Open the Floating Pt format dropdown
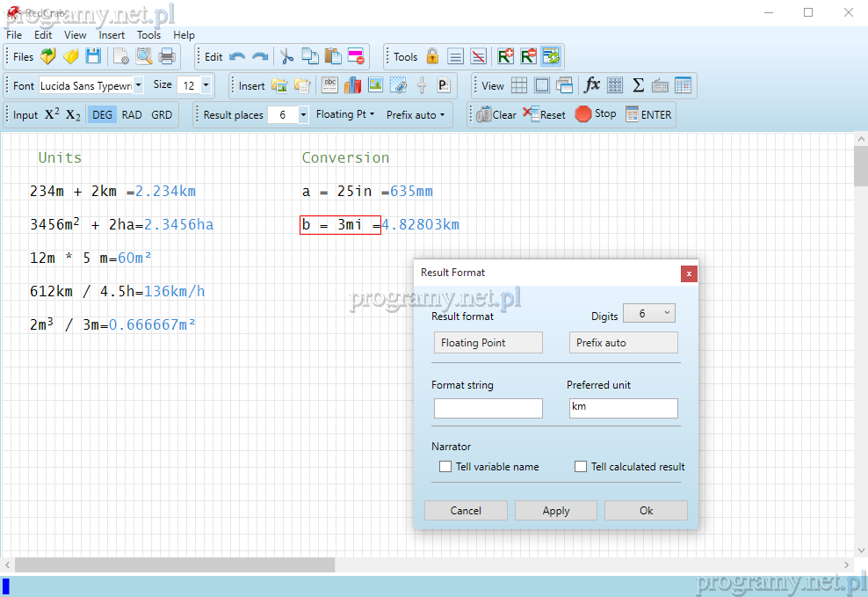Screen dimensions: 868x597 pyautogui.click(x=344, y=114)
